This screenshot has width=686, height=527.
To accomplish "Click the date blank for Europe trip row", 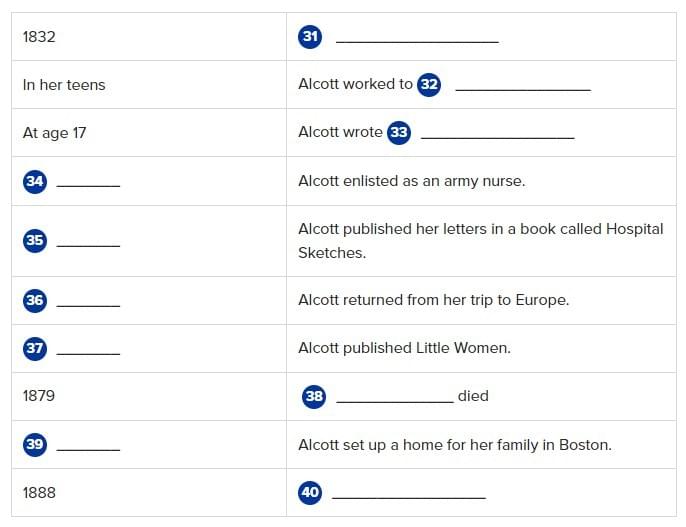I will pos(88,302).
